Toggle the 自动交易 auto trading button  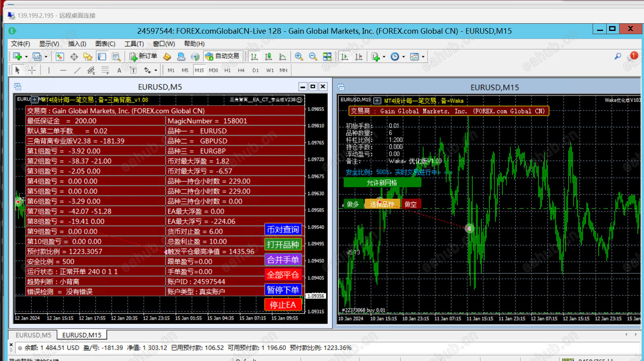point(222,57)
